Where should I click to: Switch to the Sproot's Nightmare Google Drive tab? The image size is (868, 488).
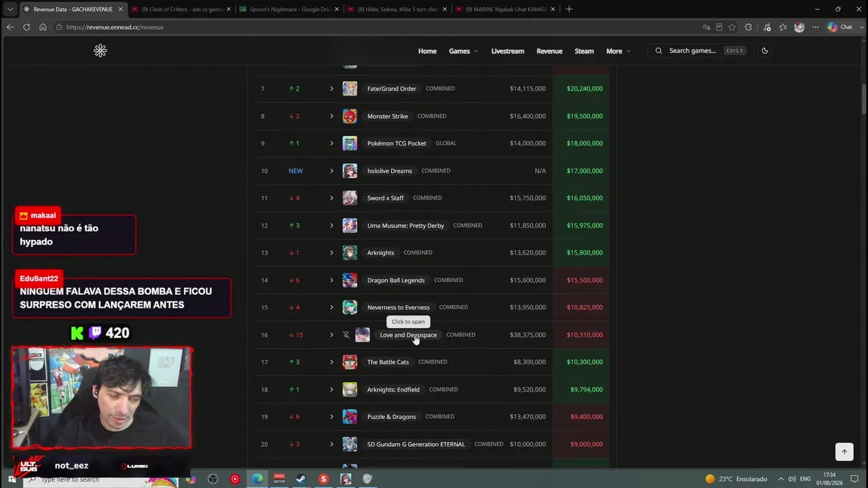289,9
